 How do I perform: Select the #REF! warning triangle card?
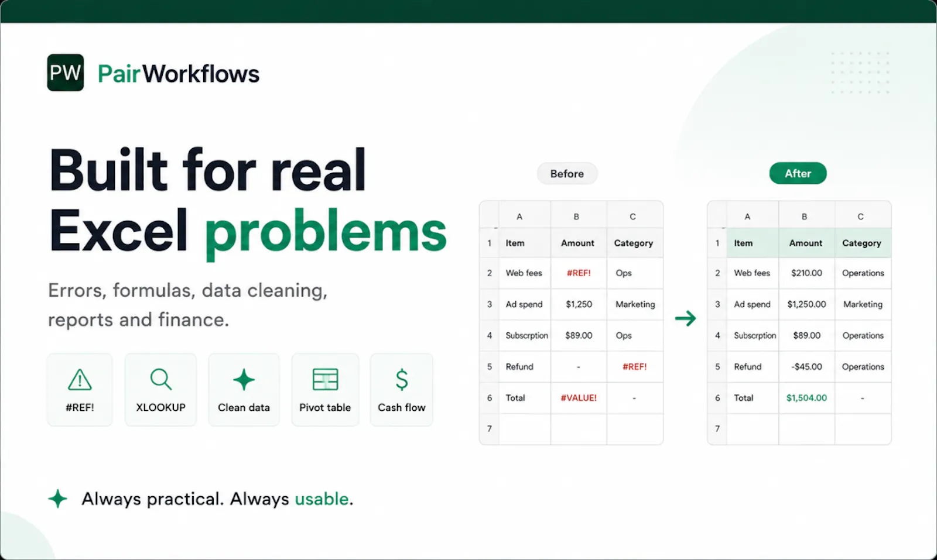[80, 390]
